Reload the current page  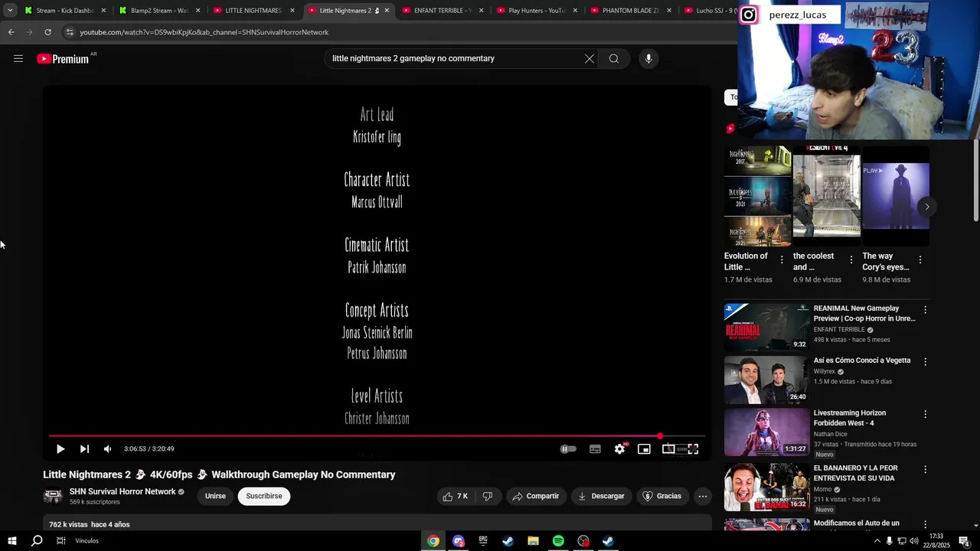tap(47, 32)
